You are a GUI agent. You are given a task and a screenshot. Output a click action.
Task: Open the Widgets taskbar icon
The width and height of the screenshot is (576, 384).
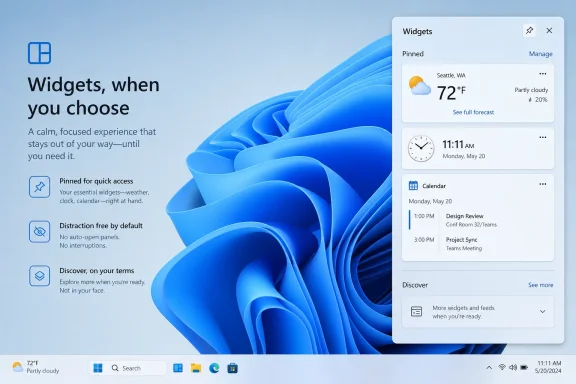[178, 368]
